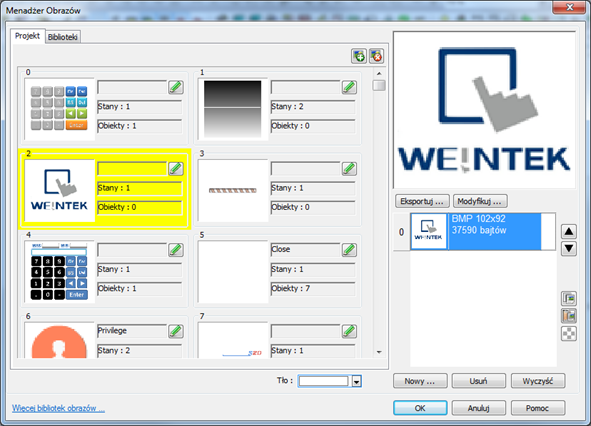Open the Więcej bibliotek obrazów link
This screenshot has height=426, width=591.
(58, 408)
